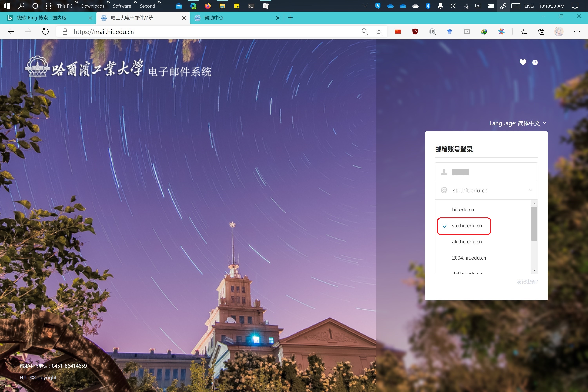Open the password key icon in address bar
588x392 pixels.
(x=365, y=32)
